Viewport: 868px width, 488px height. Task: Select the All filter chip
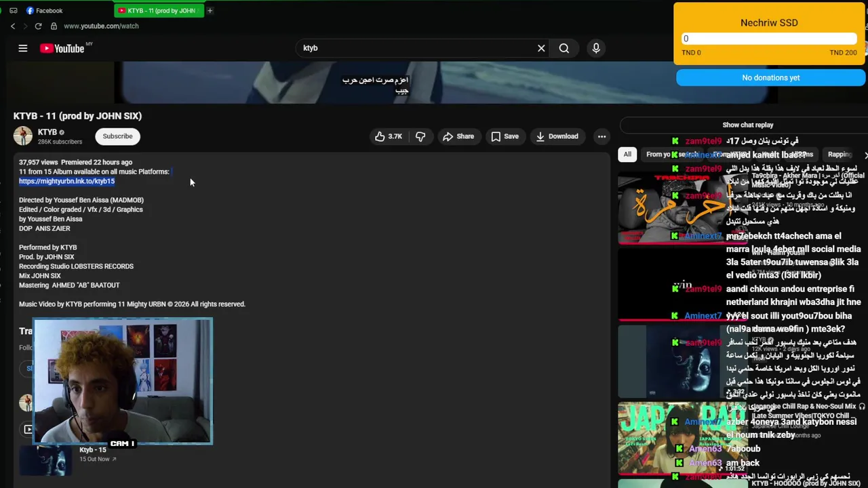tap(627, 155)
